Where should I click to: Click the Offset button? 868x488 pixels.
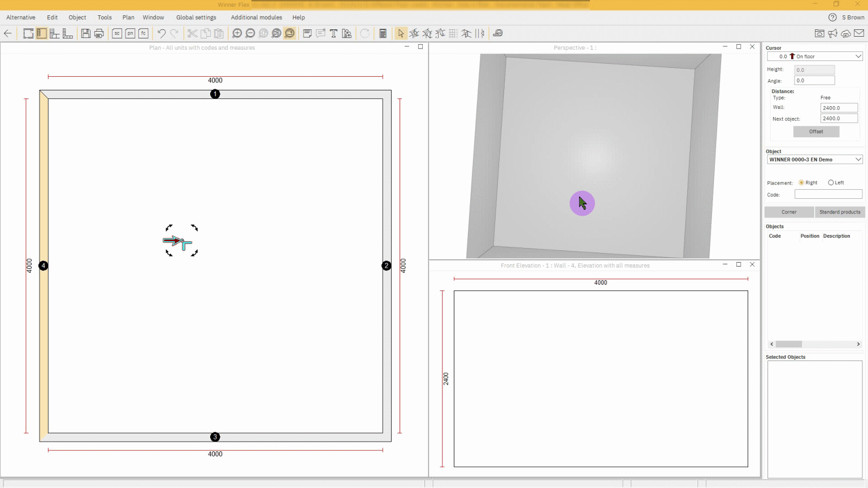(816, 132)
